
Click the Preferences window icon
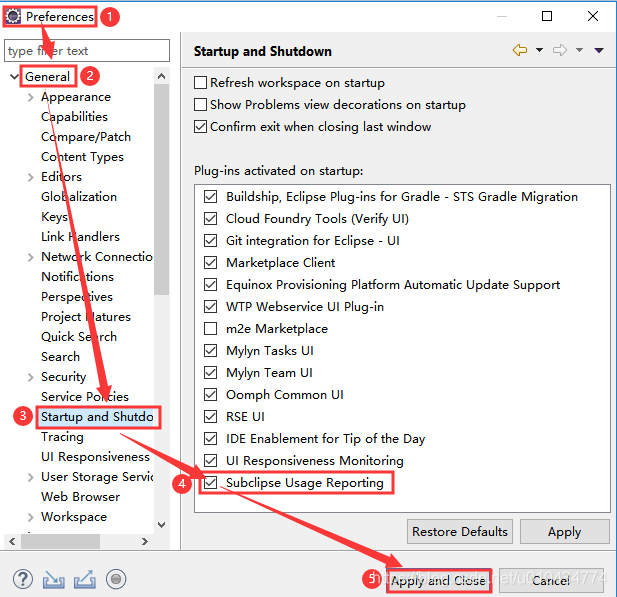13,16
